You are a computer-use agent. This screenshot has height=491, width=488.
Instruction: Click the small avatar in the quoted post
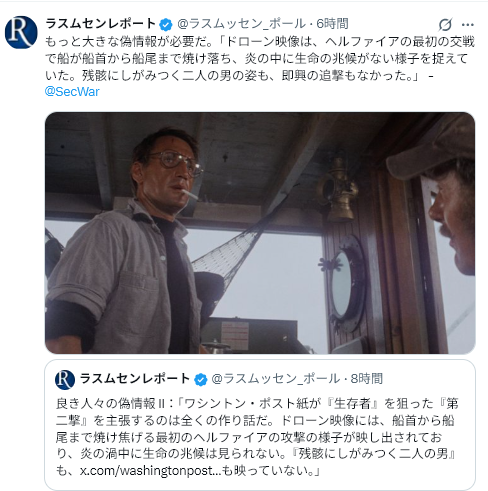65,379
